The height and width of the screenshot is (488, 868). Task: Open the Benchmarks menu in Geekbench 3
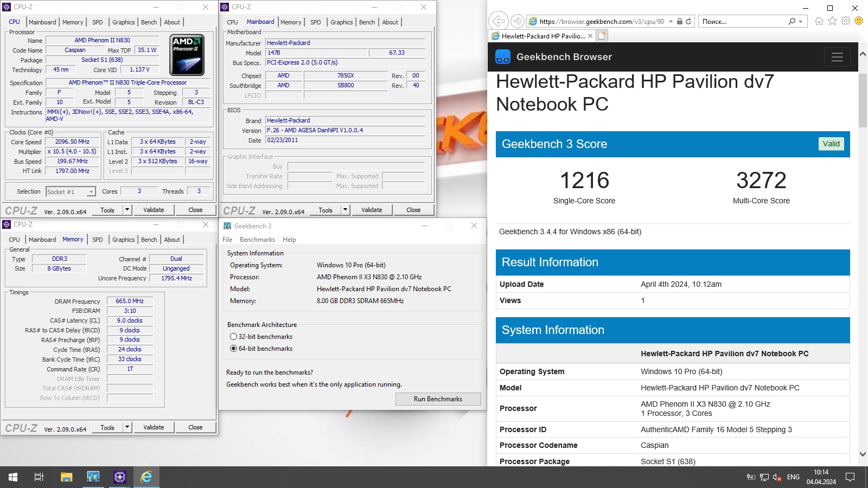click(x=257, y=240)
